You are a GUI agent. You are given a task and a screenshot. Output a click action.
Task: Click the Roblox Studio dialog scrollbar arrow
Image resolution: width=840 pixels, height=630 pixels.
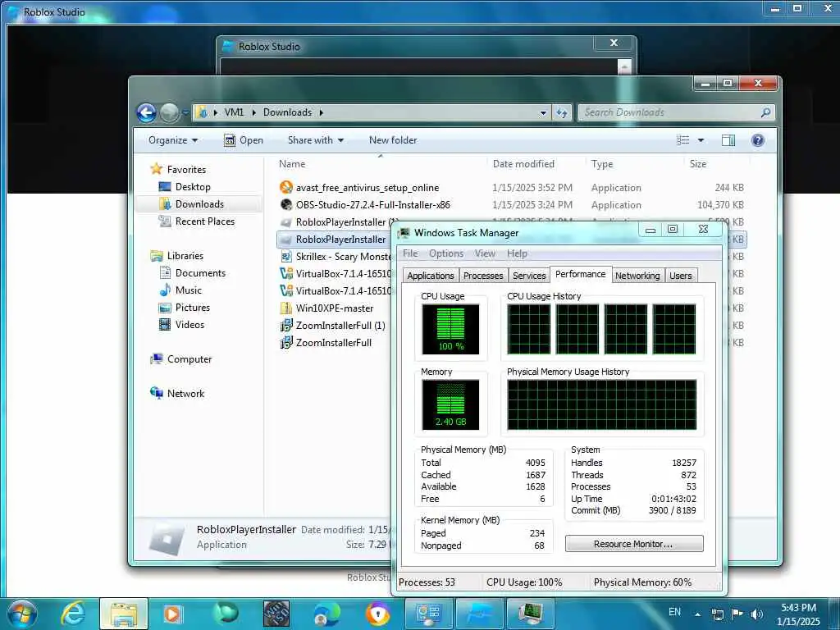click(x=624, y=66)
